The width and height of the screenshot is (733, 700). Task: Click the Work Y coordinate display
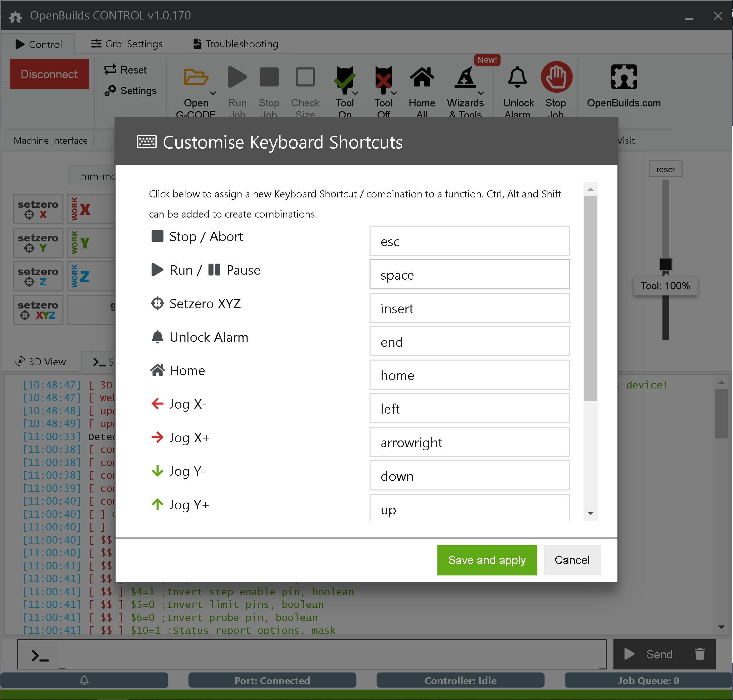click(x=91, y=242)
